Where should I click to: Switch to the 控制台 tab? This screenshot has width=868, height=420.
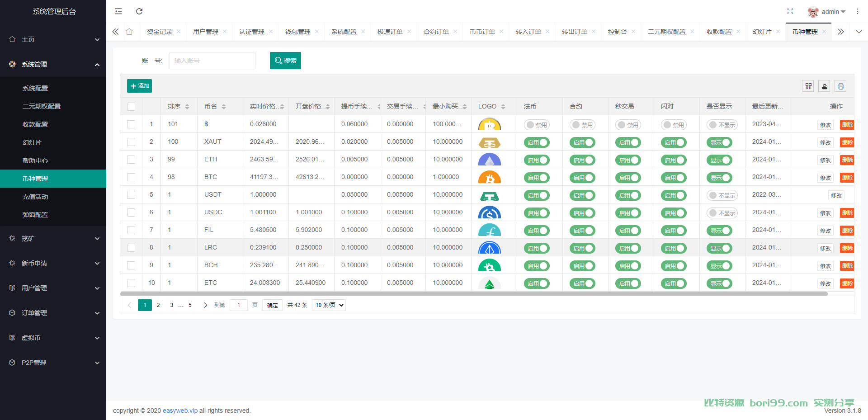(618, 32)
